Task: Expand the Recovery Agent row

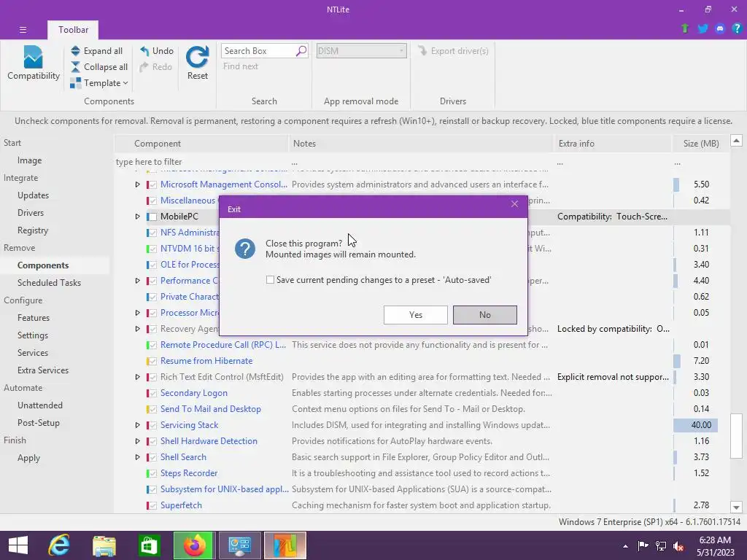Action: [x=137, y=329]
